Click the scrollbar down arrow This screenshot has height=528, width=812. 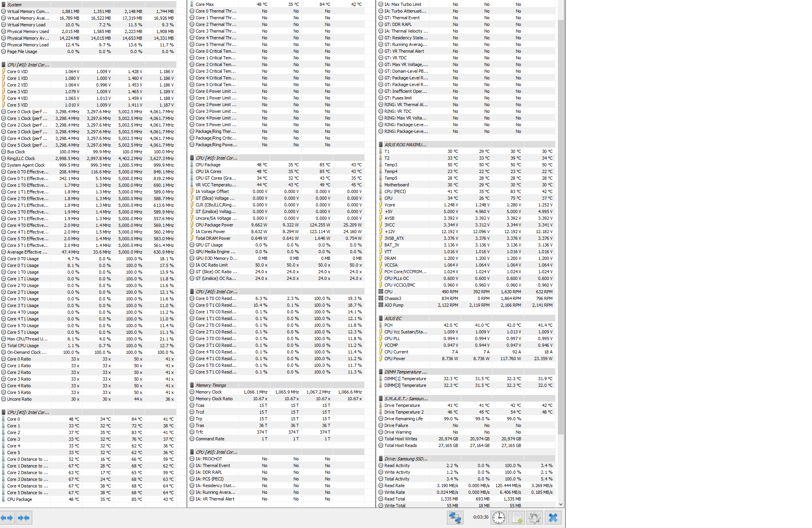tap(561, 504)
